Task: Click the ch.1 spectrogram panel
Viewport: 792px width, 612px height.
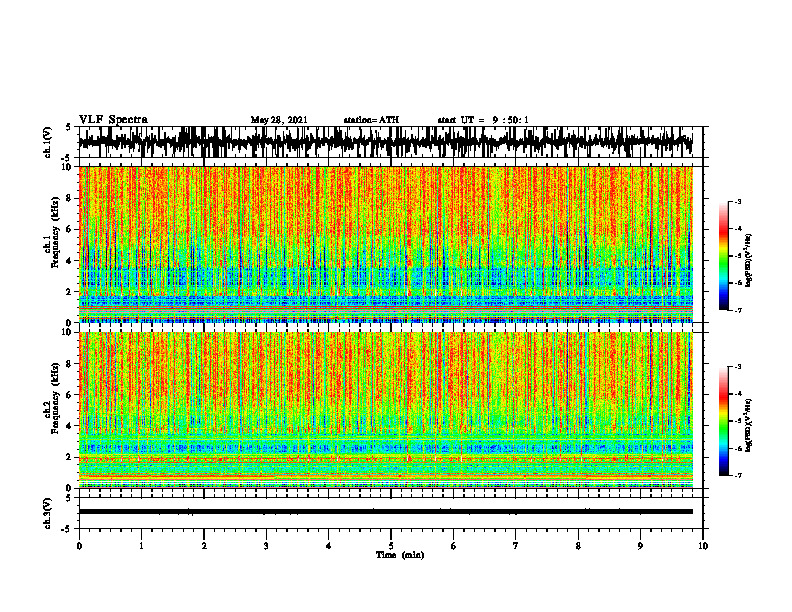Action: tap(386, 244)
